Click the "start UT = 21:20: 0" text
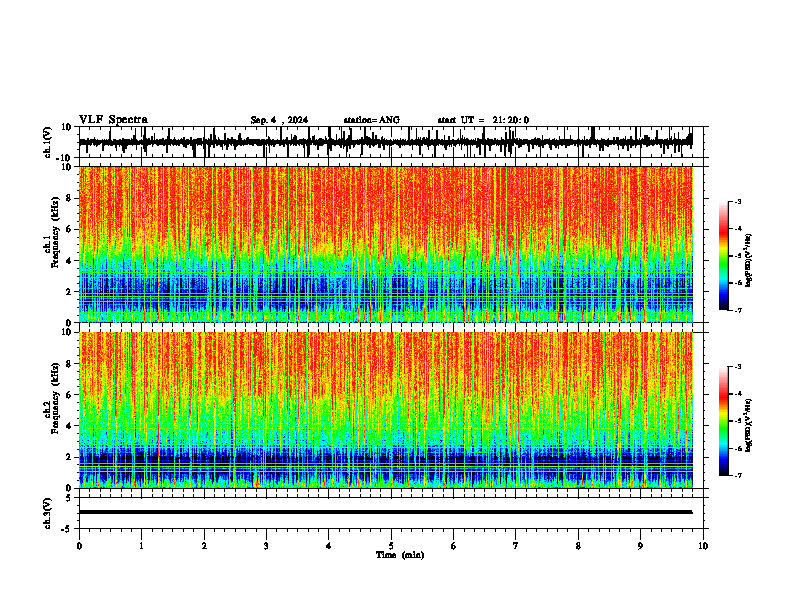Viewport: 792px width, 612px height. 483,120
